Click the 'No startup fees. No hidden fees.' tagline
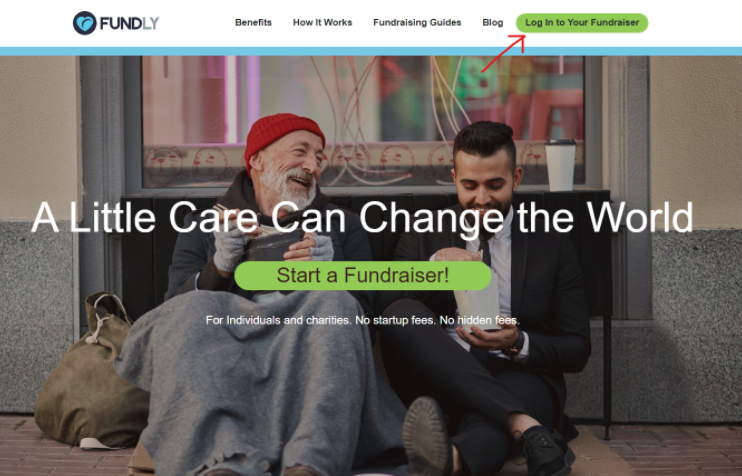 point(437,320)
